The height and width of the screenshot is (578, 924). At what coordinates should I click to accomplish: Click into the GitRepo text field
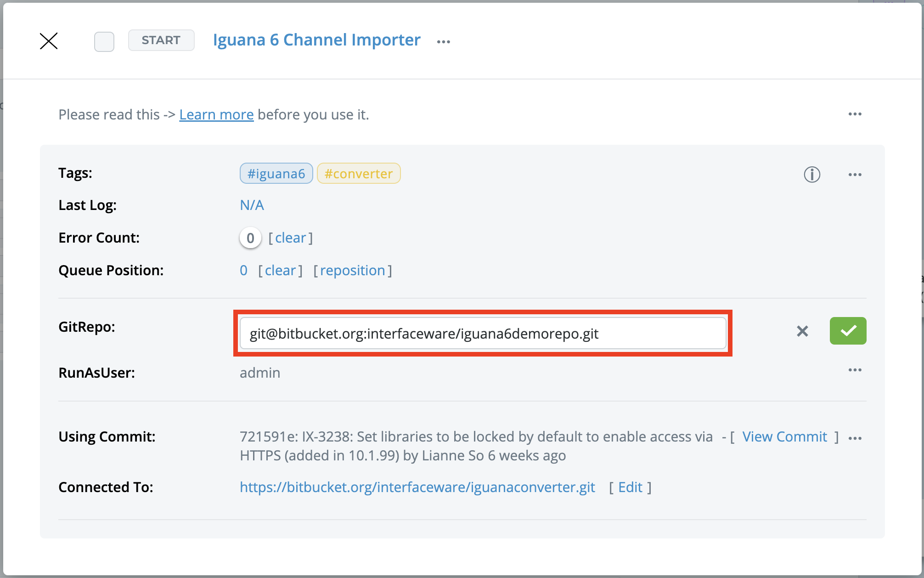pos(482,334)
